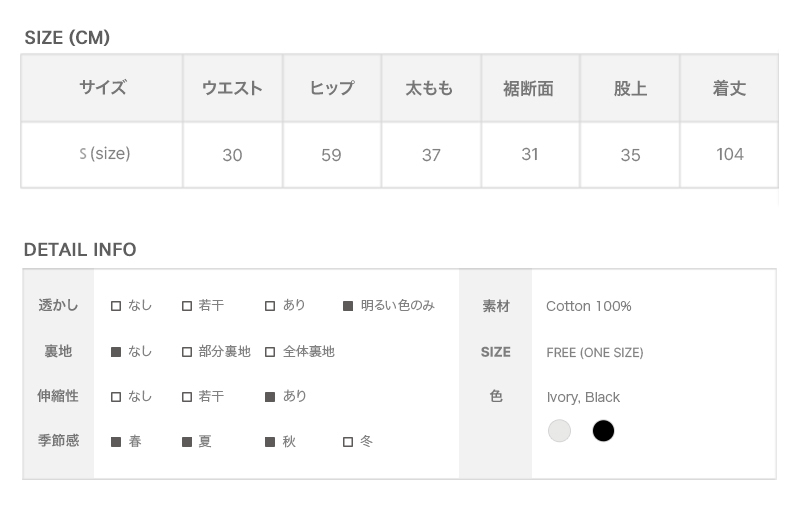This screenshot has height=528, width=800.
Task: Tick the 伸縮性 なし checkbox
Action: point(116,397)
